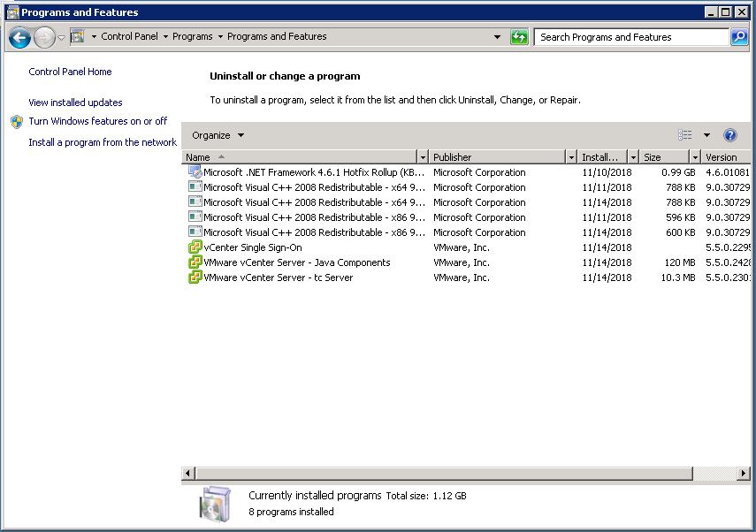
Task: Expand the address bar history dropdown
Action: 498,37
